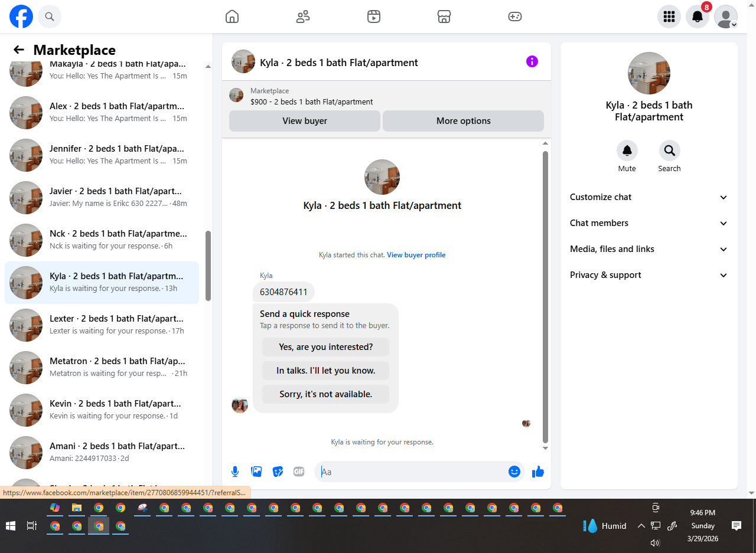Send a thumbs-up like
The image size is (756, 553).
click(x=537, y=472)
